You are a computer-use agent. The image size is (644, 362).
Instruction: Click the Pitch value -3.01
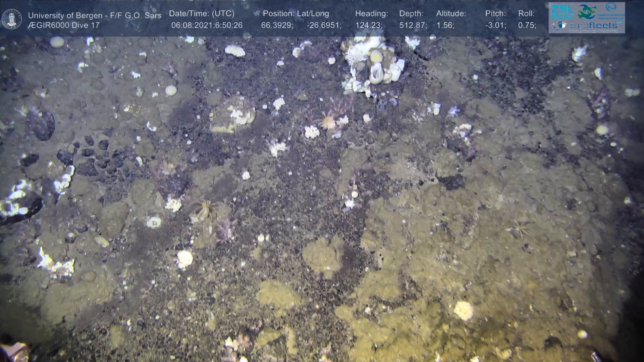[495, 25]
